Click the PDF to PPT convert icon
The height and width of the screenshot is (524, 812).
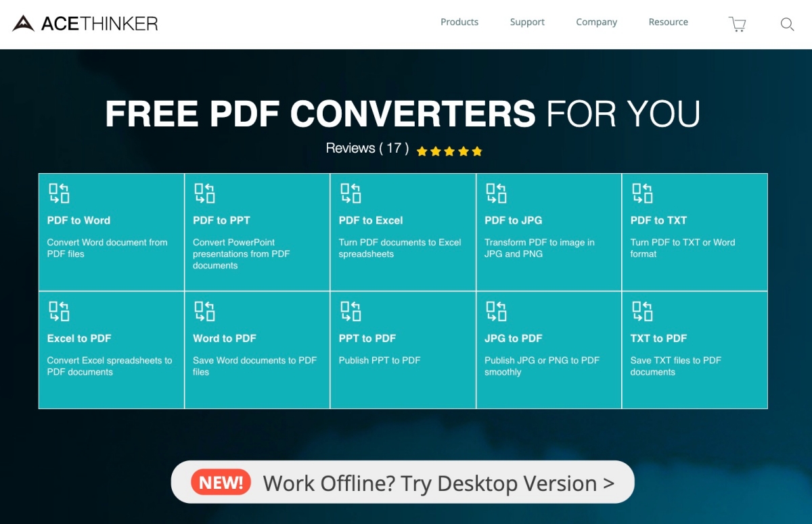tap(204, 193)
